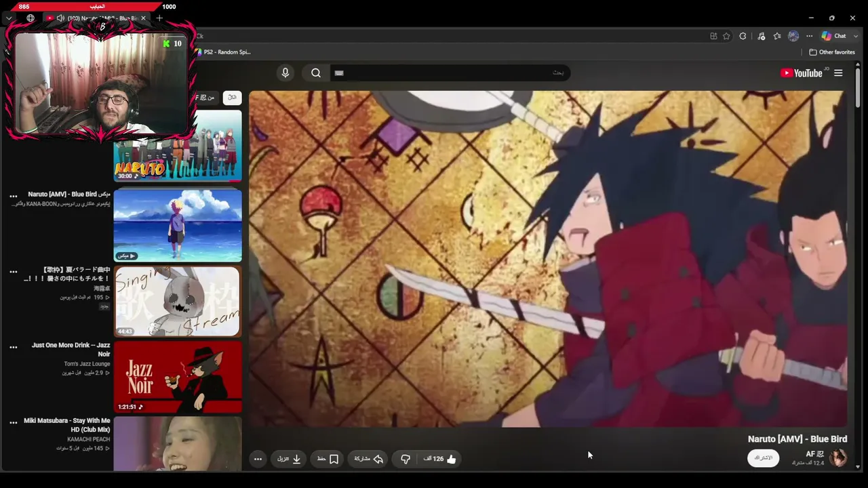Click the YouTube voice search microphone
This screenshot has height=488, width=868.
285,73
